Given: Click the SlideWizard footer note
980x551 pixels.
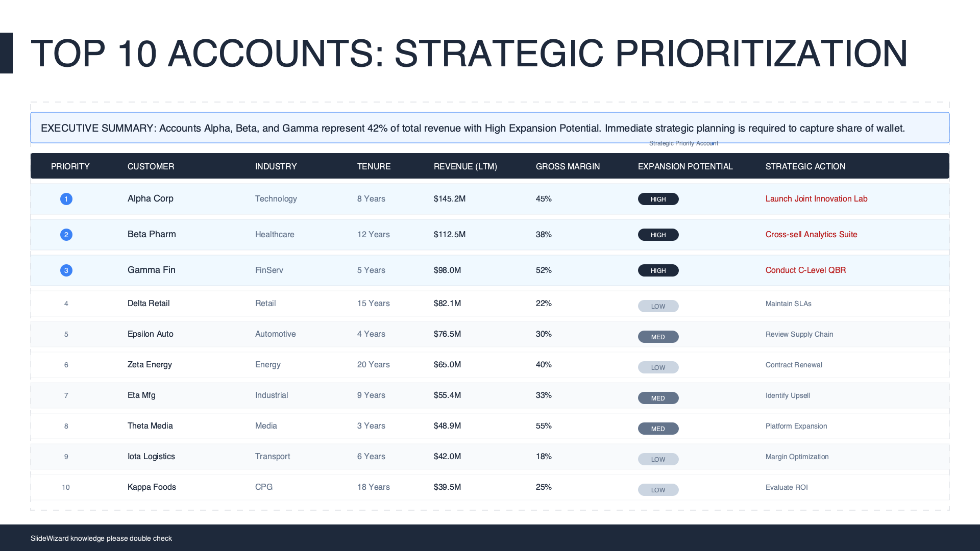Looking at the screenshot, I should click(x=101, y=538).
